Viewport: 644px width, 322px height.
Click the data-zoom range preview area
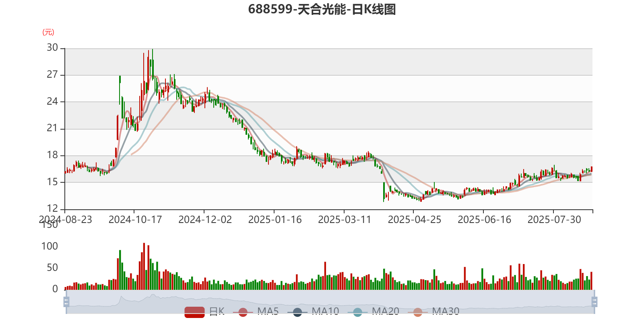pos(330,301)
